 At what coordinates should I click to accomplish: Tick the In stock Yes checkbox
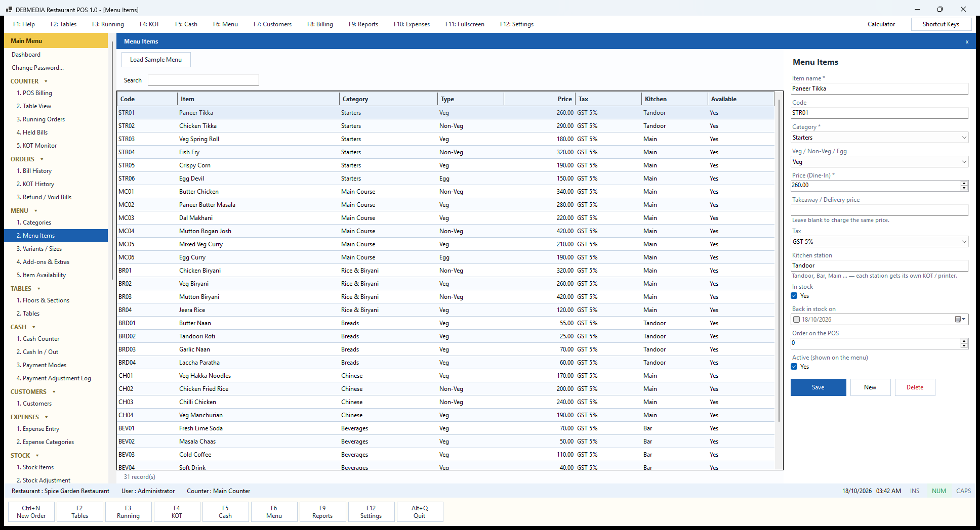click(x=794, y=296)
